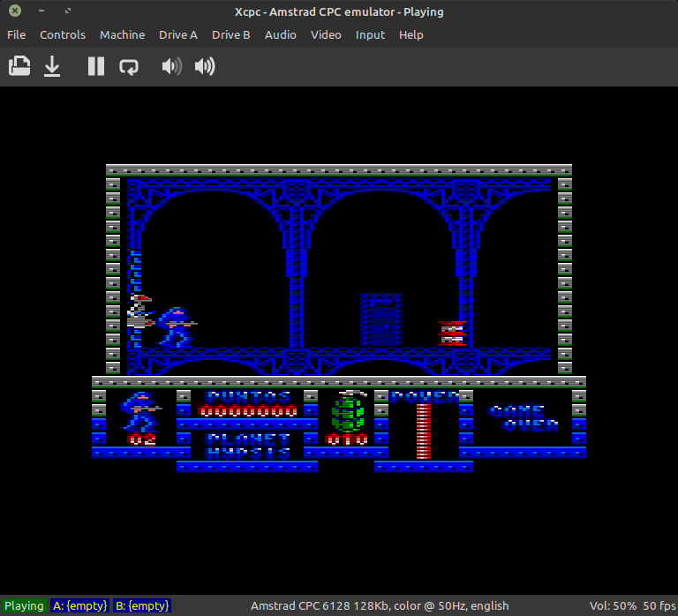
Task: Click the green Playing status indicator
Action: (24, 605)
